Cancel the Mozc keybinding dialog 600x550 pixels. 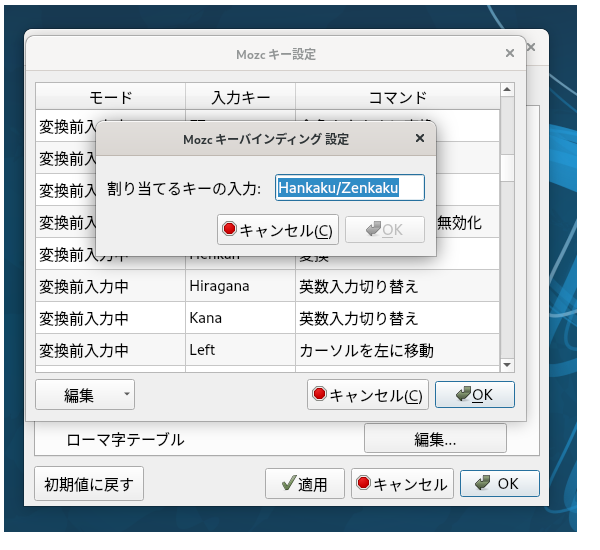point(277,230)
